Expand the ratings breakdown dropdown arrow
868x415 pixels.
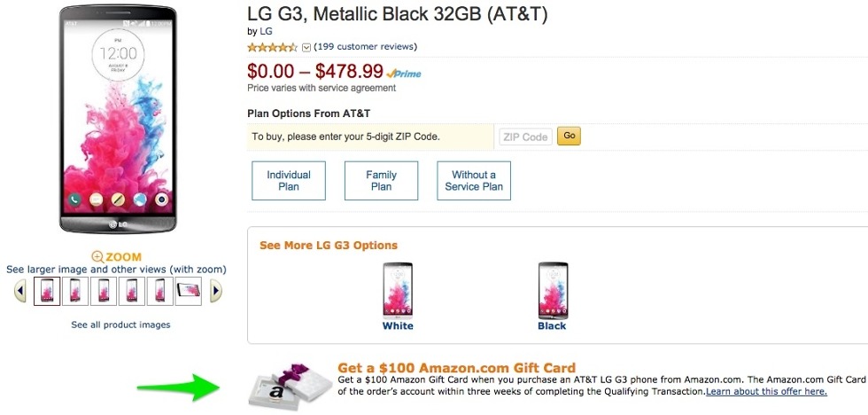pyautogui.click(x=306, y=48)
